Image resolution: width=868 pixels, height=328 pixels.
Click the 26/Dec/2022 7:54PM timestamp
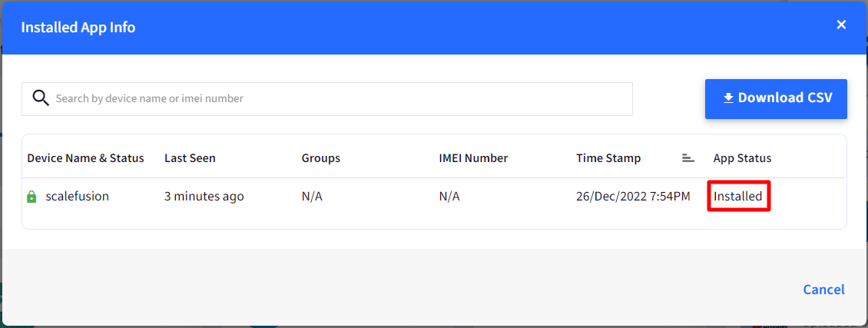(x=633, y=197)
